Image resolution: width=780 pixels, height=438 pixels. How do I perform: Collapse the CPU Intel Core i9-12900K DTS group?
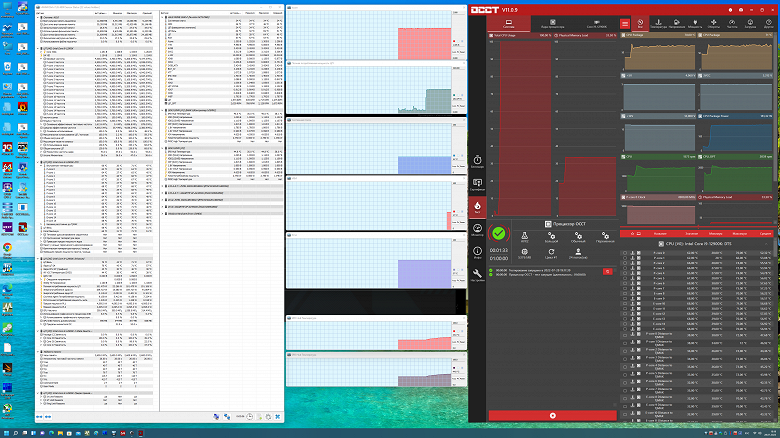767,244
